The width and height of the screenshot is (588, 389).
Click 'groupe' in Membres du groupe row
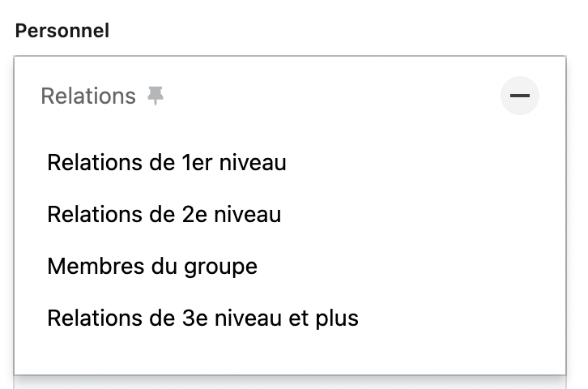click(220, 267)
